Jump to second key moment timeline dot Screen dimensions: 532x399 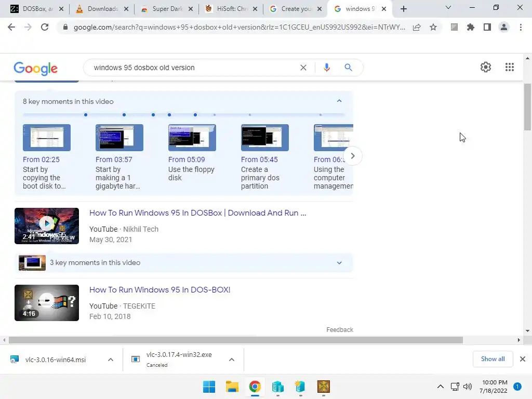pyautogui.click(x=124, y=115)
